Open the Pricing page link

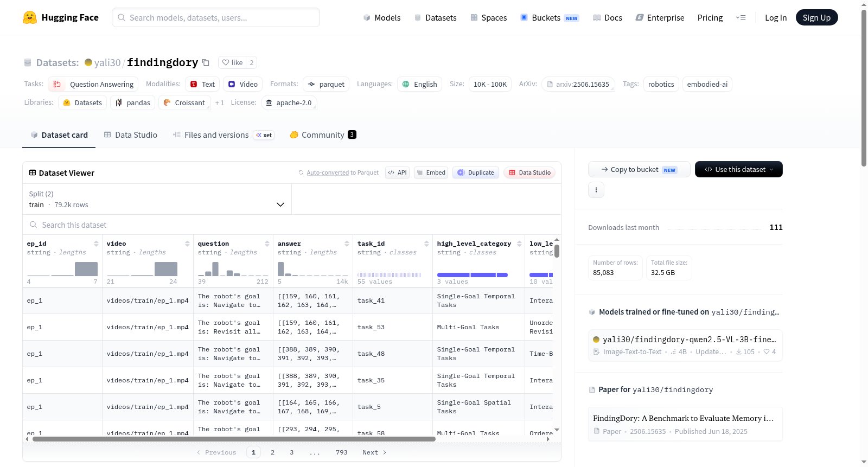710,17
